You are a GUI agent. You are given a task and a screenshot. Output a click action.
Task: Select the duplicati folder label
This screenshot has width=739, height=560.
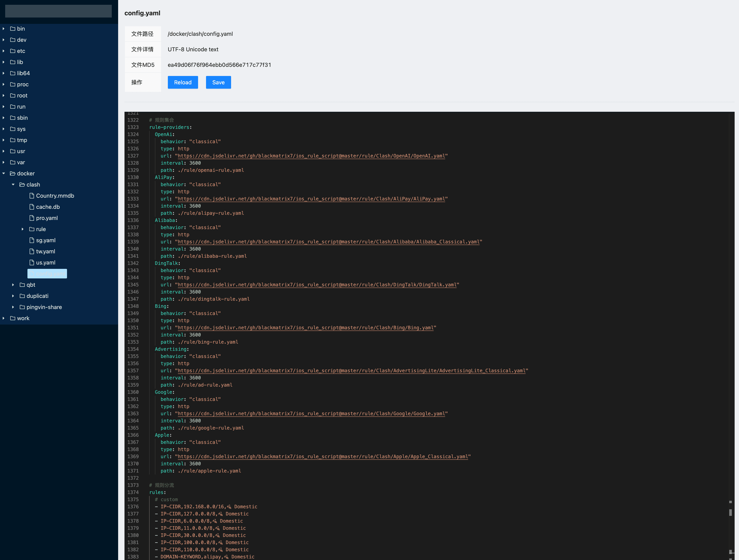pos(37,296)
